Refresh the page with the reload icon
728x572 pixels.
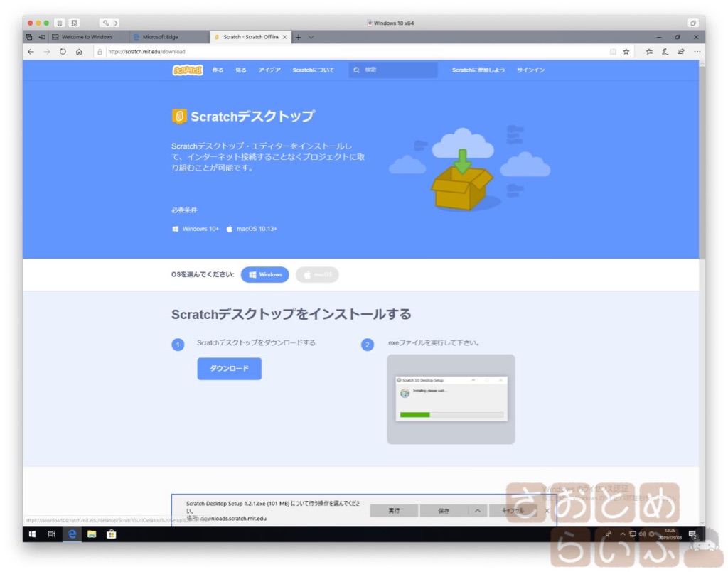(x=63, y=51)
